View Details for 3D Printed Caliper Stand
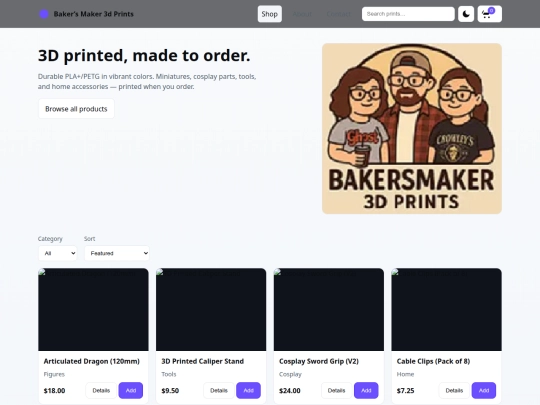 tap(219, 391)
